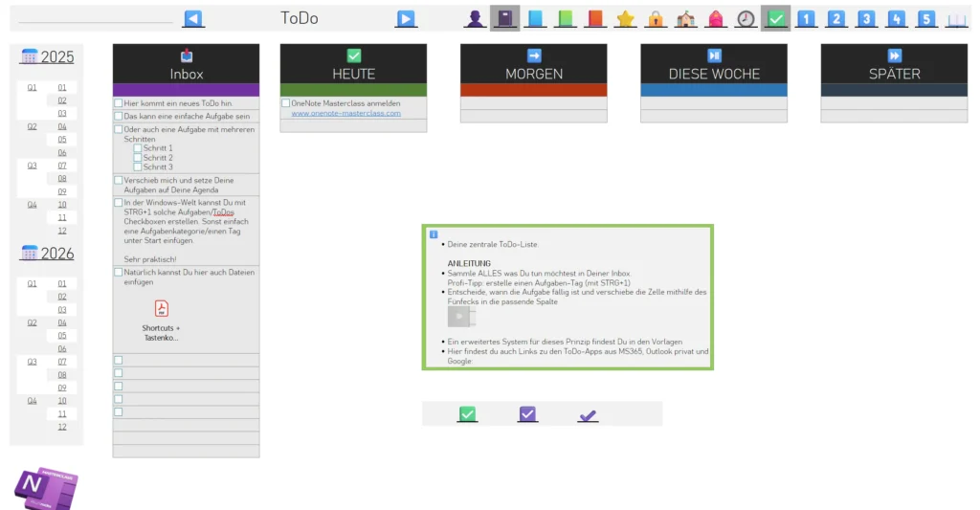Tick the Schritt 2 checkbox
This screenshot has height=510, width=980.
point(138,158)
